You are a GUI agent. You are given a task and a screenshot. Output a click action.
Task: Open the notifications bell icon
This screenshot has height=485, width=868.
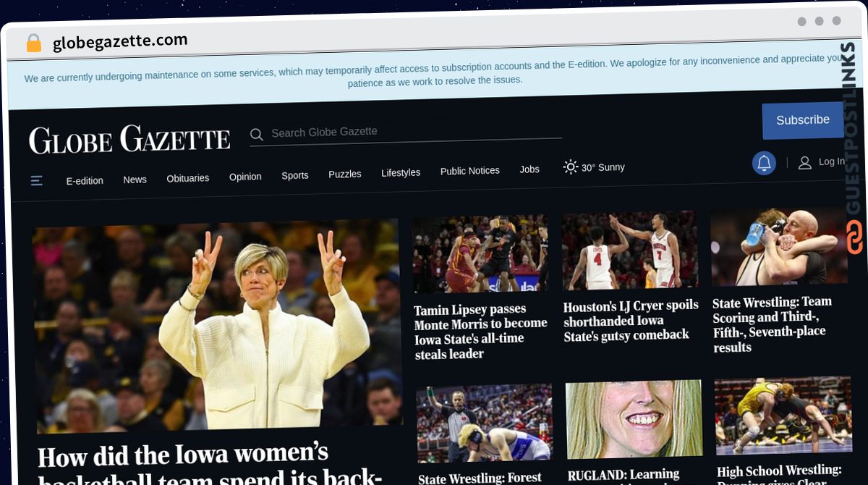(764, 164)
